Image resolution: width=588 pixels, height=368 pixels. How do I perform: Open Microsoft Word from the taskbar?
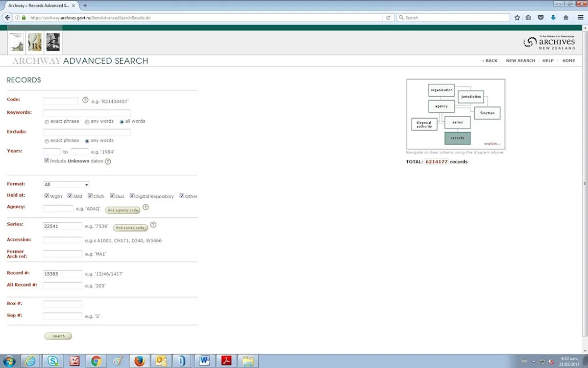[x=205, y=361]
